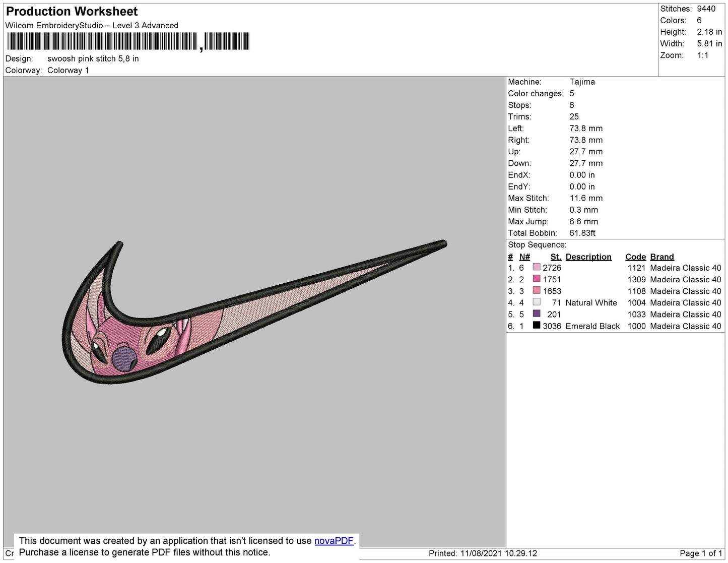
Task: Click the Stitches value 9440
Action: coord(706,9)
